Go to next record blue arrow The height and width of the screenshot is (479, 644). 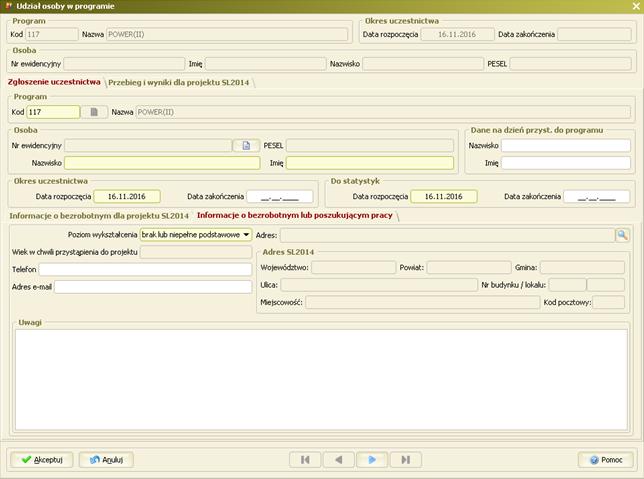[372, 460]
